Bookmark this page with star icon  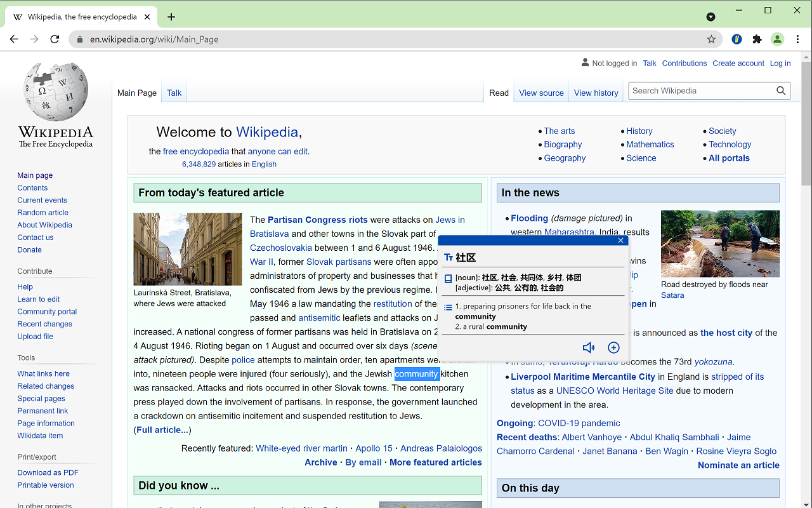(x=711, y=39)
